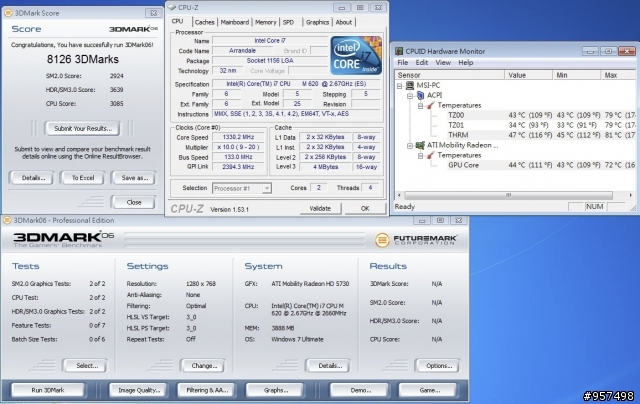Image resolution: width=640 pixels, height=404 pixels.
Task: Click the 3DMark06 Professional Edition title icon
Action: coord(7,220)
